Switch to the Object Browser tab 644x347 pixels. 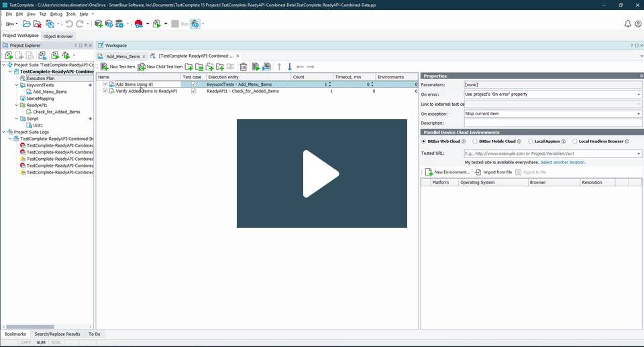pyautogui.click(x=58, y=36)
